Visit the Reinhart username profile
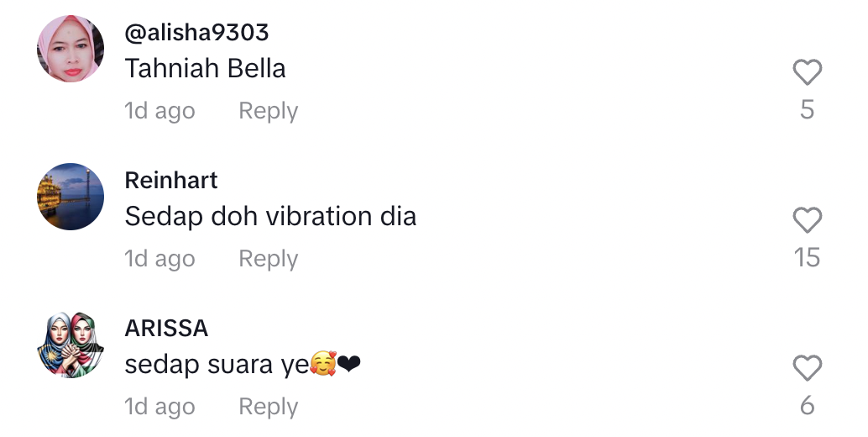 pyautogui.click(x=171, y=181)
